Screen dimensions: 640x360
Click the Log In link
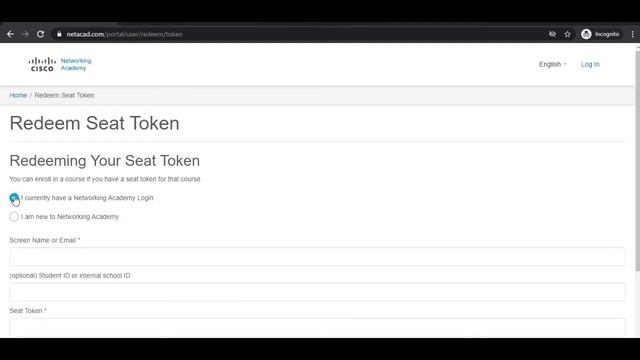click(590, 64)
